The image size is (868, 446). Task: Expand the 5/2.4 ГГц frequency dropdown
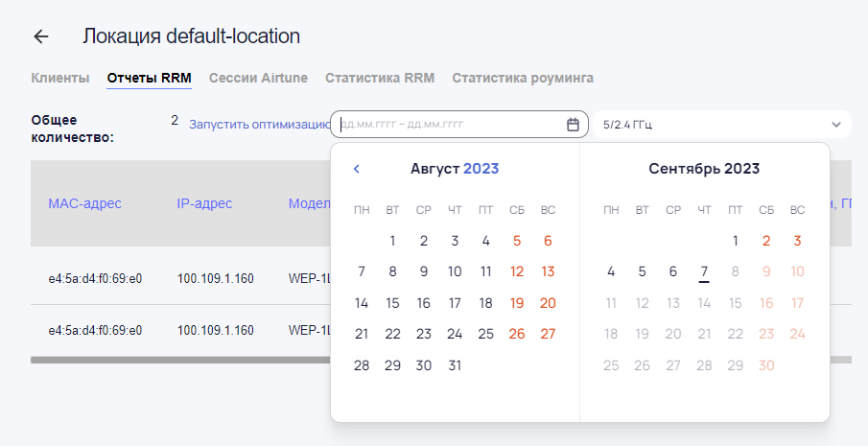coord(834,125)
